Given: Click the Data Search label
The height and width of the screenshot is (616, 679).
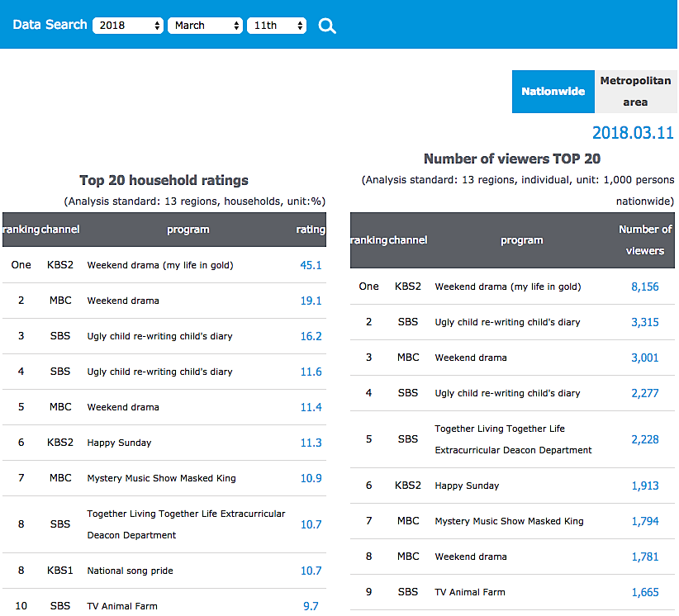Looking at the screenshot, I should pos(50,25).
